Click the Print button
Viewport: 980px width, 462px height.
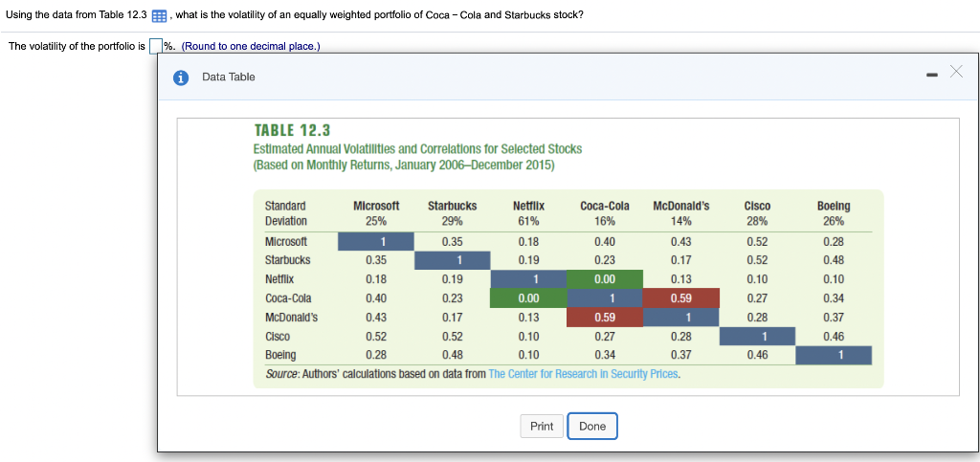click(542, 427)
